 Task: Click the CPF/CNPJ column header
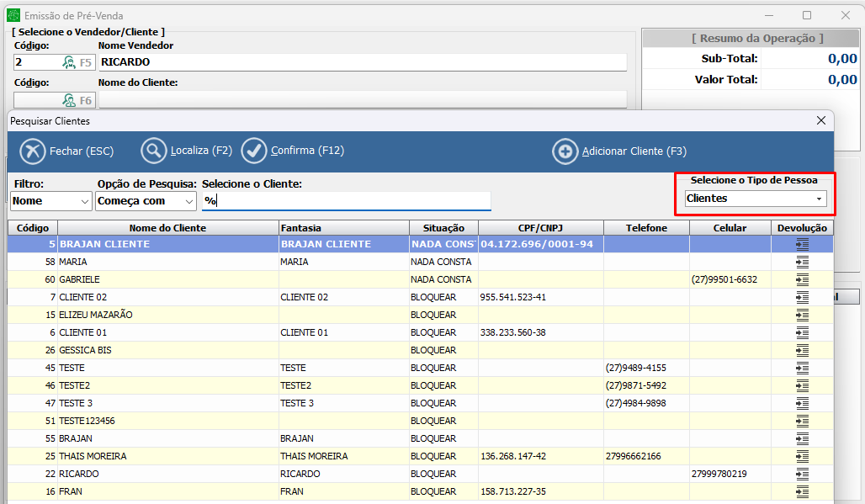(x=540, y=228)
